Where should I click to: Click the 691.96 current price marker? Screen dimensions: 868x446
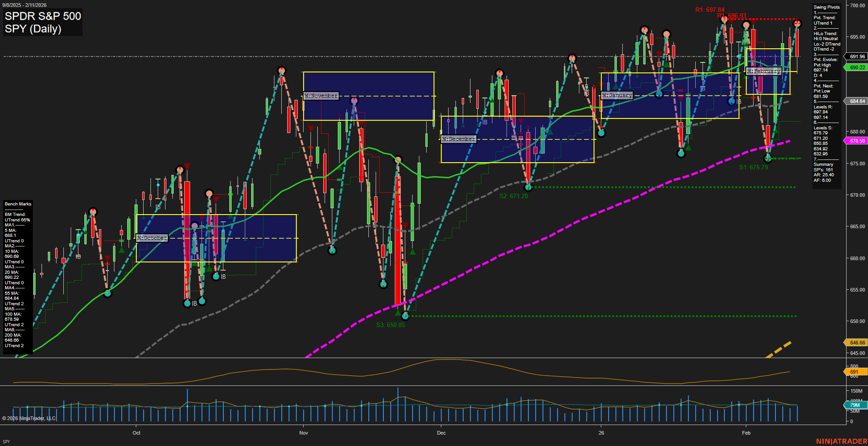(857, 57)
